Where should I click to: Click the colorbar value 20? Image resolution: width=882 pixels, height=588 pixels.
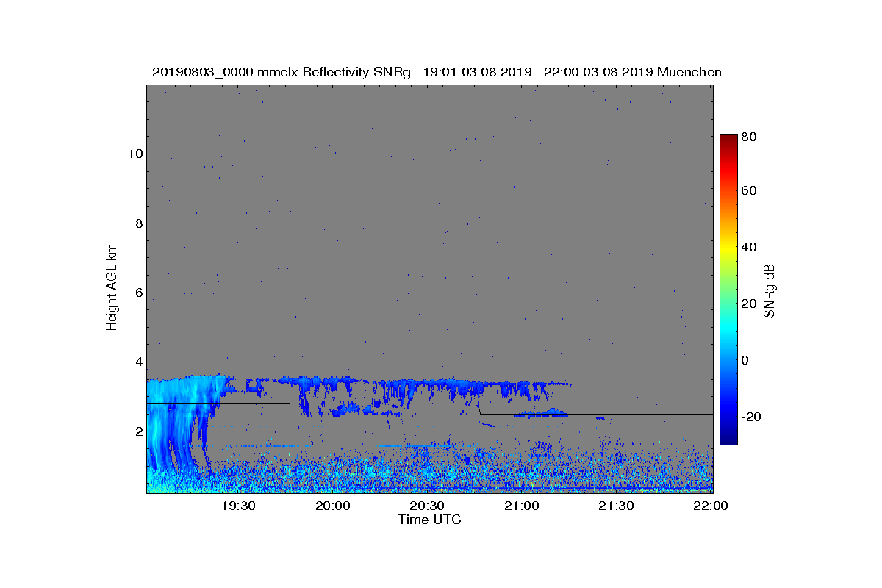pos(750,304)
